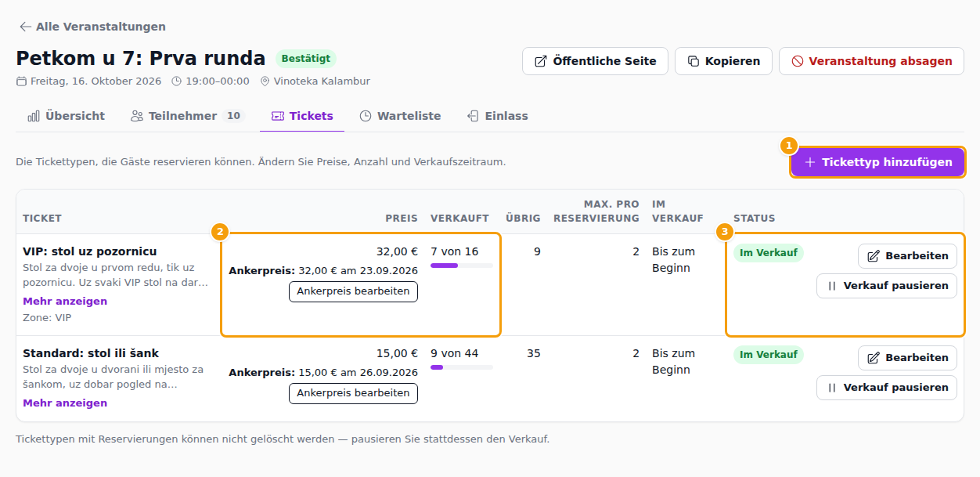Pause sales for the VIP ticket

tap(887, 286)
